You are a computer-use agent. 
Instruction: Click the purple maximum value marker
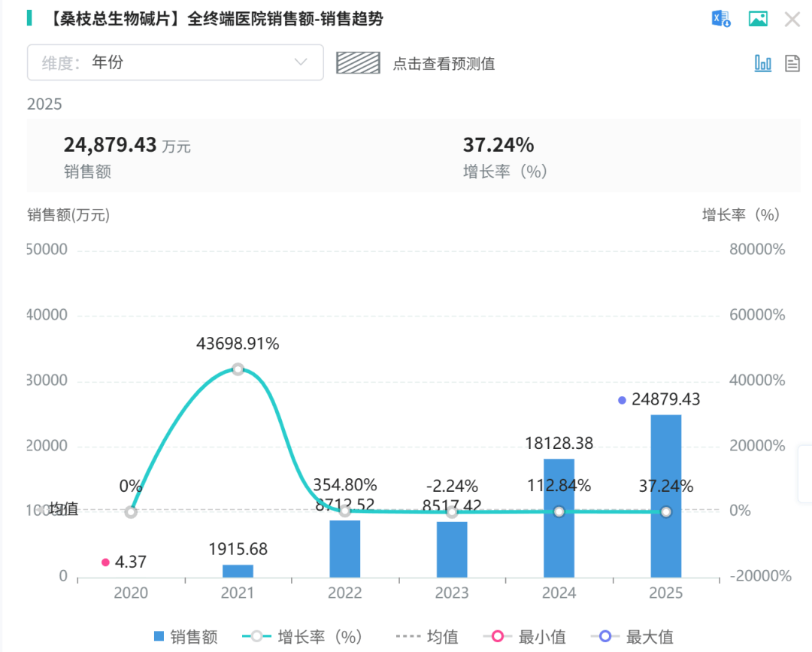tap(622, 400)
